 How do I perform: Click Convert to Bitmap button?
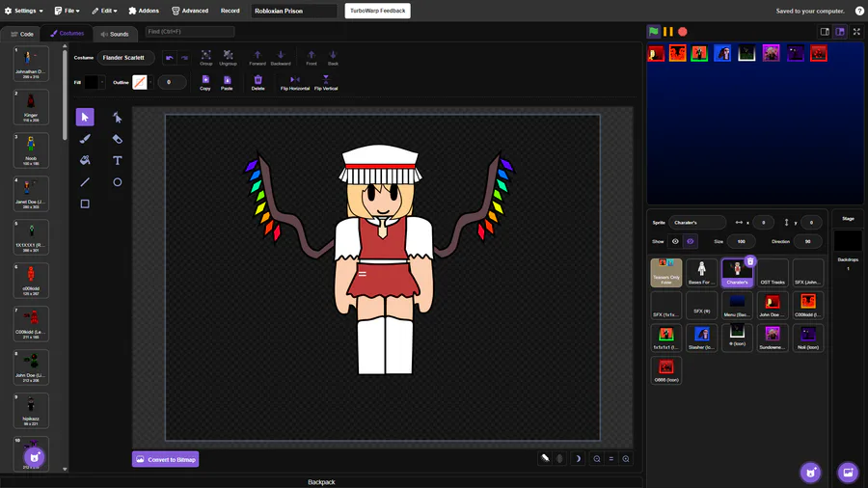click(x=166, y=459)
